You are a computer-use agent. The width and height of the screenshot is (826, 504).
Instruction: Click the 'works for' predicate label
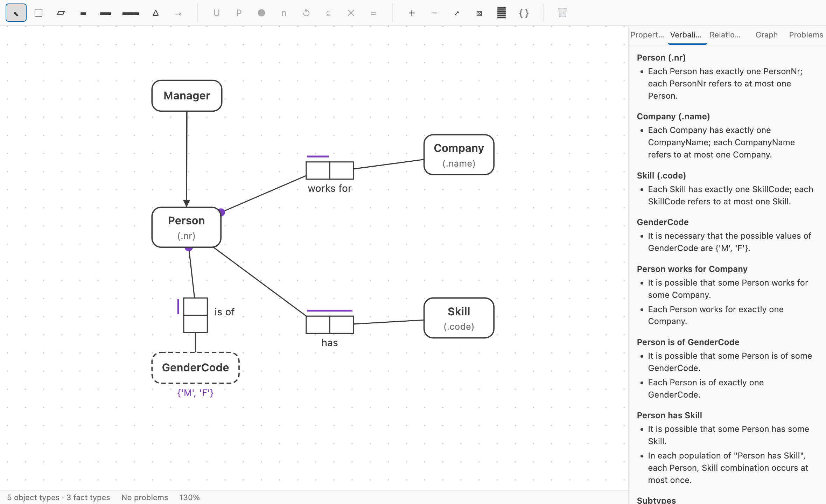pyautogui.click(x=330, y=188)
